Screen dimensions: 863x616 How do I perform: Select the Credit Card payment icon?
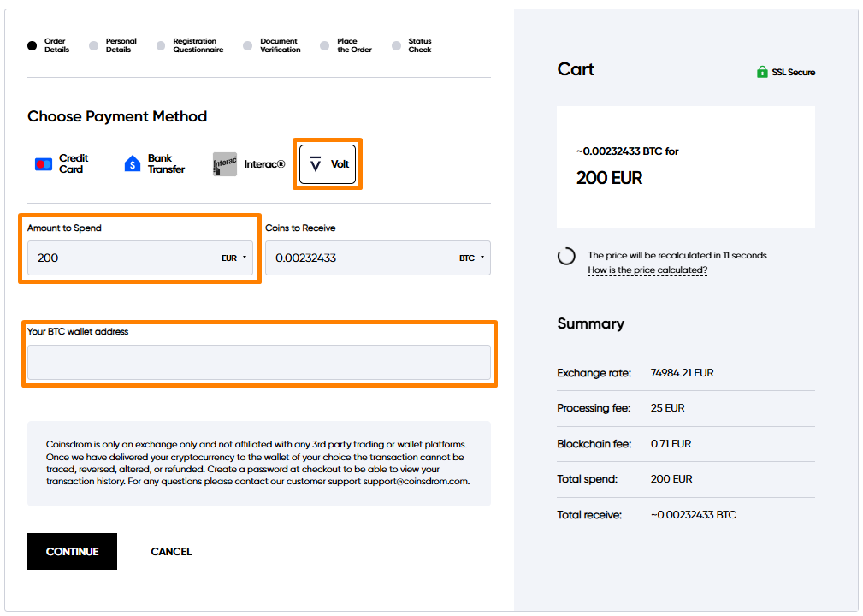(x=44, y=164)
